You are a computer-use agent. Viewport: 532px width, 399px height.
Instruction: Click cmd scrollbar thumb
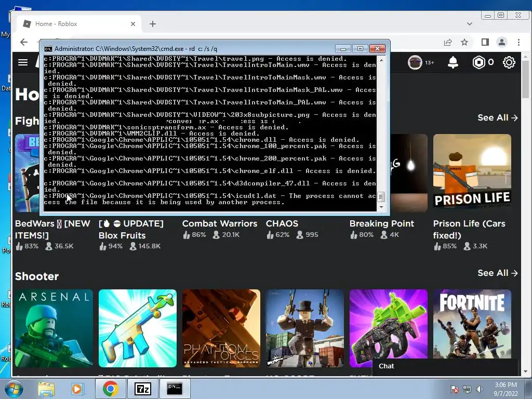(381, 196)
